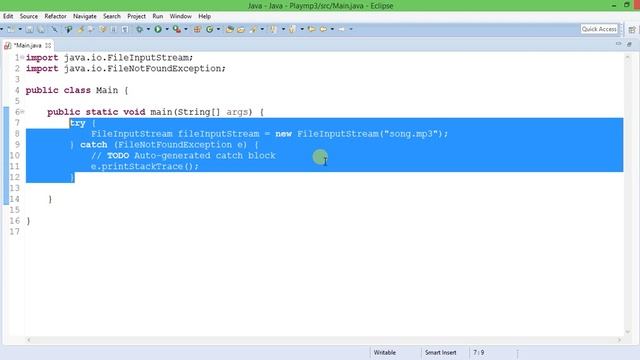Click the Quick Access search field
Image resolution: width=640 pixels, height=360 pixels.
click(x=599, y=29)
